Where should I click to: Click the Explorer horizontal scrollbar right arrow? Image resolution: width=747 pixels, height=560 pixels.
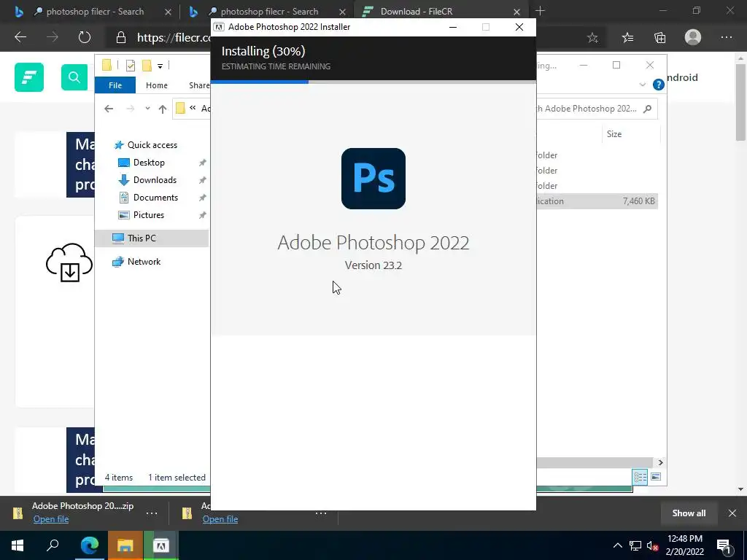point(660,462)
